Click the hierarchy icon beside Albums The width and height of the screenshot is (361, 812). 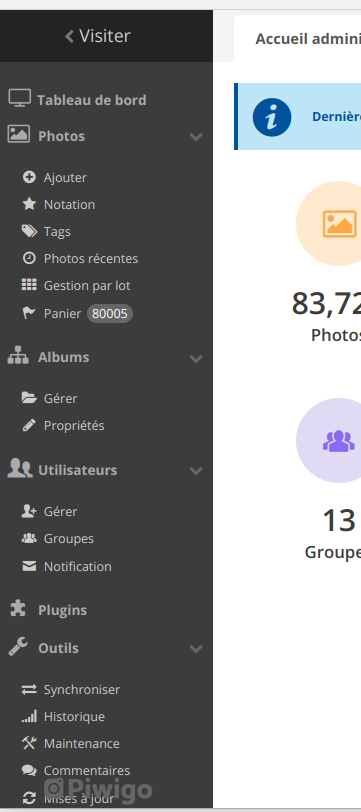[x=18, y=355]
